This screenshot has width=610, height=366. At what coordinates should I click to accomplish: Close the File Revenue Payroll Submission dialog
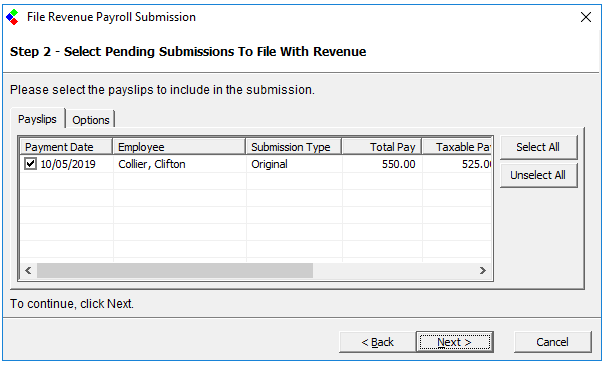click(x=585, y=17)
